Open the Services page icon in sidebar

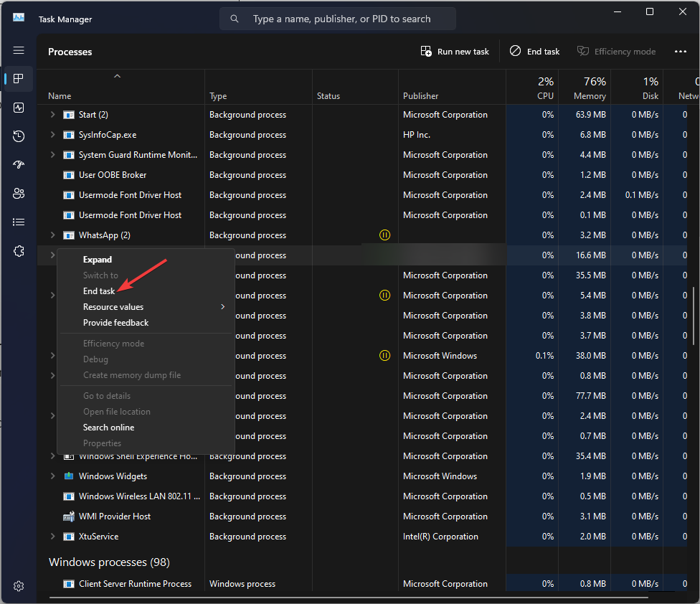click(x=19, y=251)
